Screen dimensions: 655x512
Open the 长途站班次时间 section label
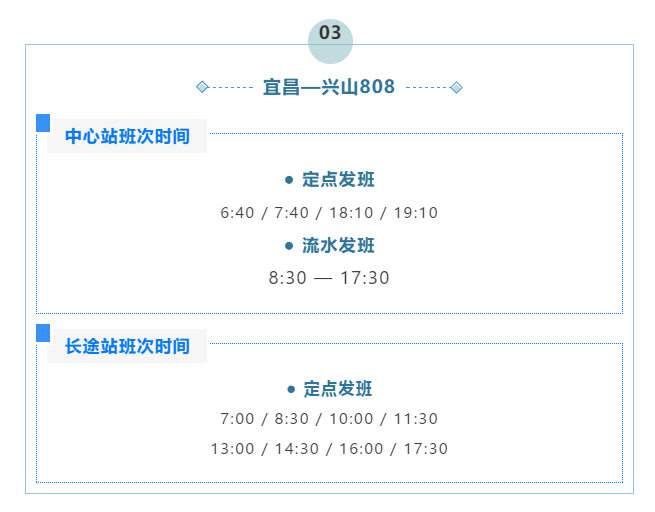(127, 346)
